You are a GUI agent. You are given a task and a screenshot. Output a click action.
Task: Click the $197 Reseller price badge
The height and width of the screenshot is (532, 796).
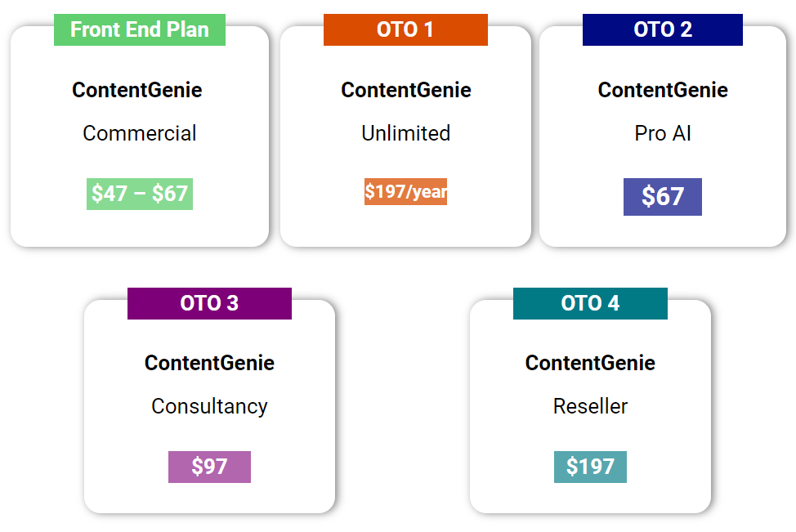590,467
